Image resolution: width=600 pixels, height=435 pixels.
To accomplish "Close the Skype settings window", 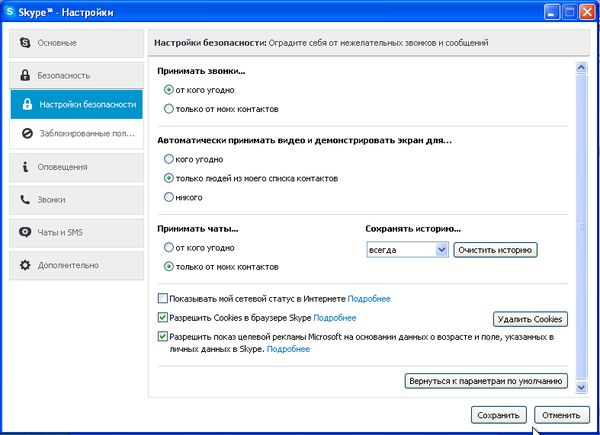I will point(587,12).
